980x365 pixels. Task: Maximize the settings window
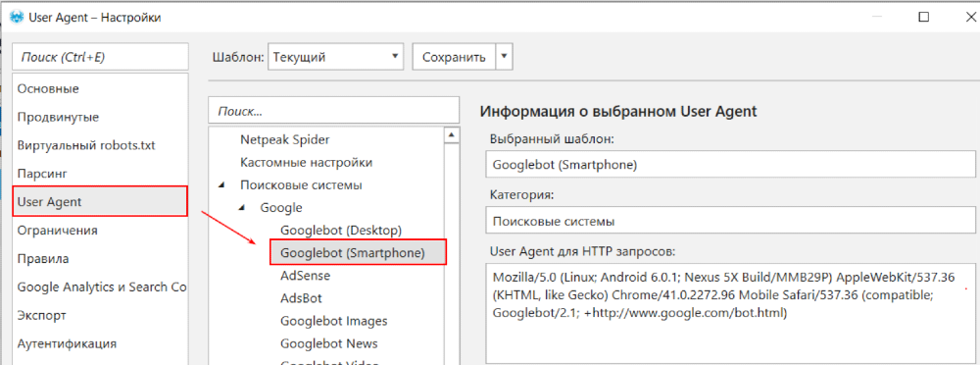[x=923, y=18]
